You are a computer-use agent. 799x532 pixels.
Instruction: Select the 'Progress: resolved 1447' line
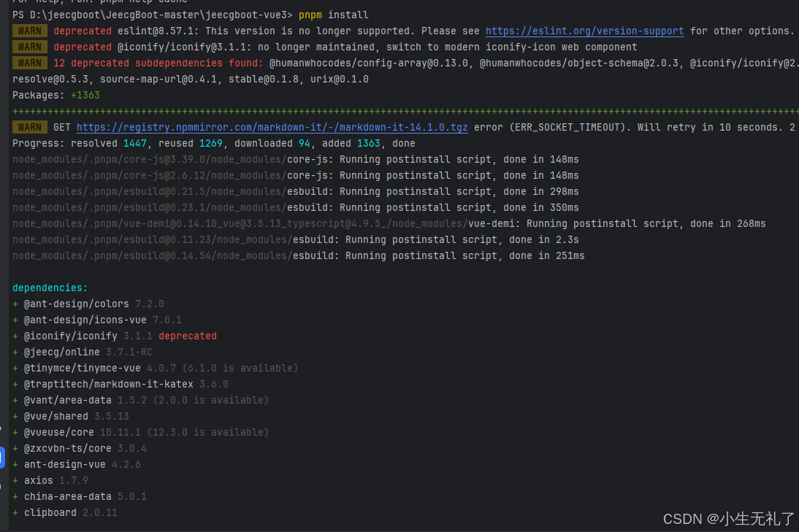[213, 144]
